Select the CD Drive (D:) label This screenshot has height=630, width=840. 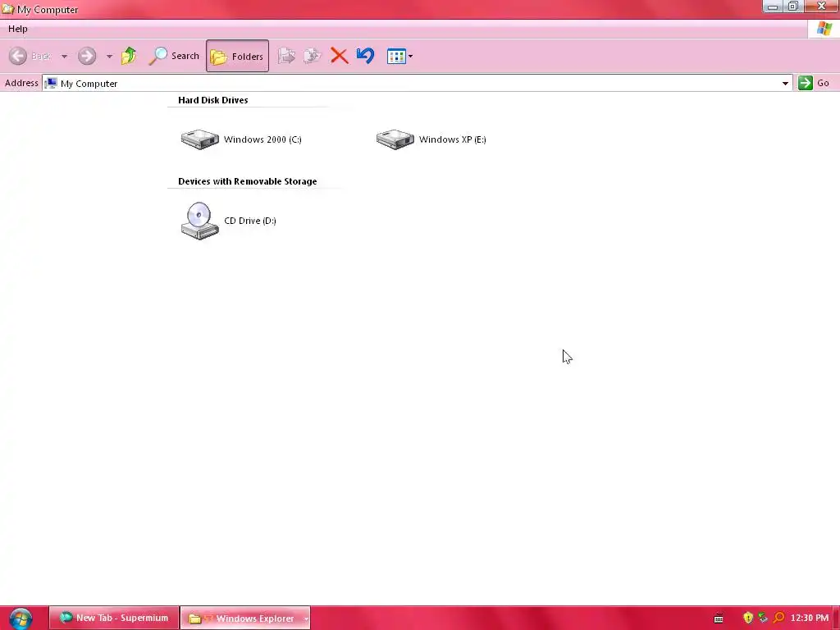(x=249, y=221)
